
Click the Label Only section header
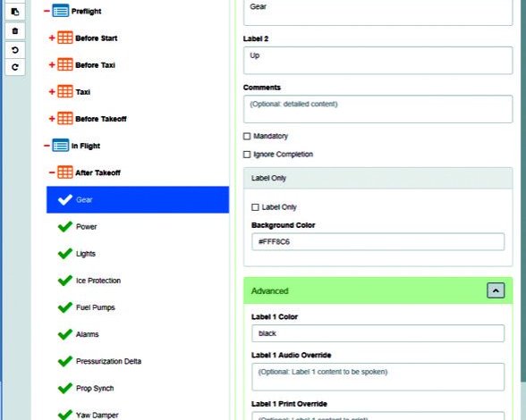point(378,178)
